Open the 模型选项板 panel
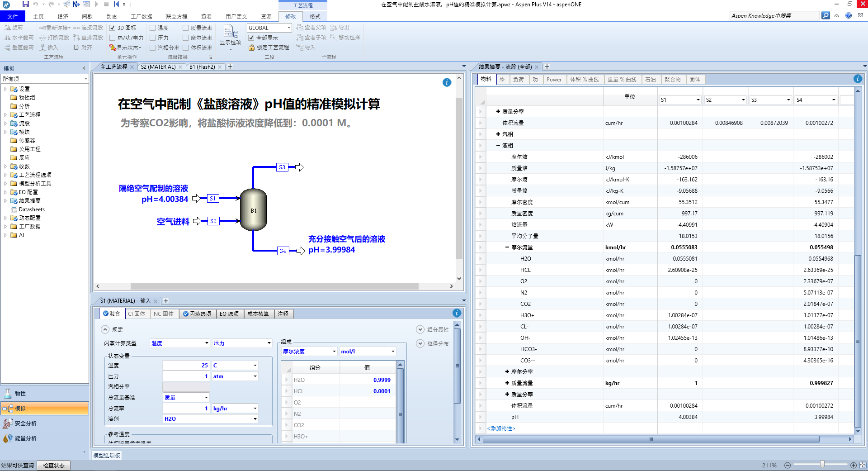The width and height of the screenshot is (868, 471). click(107, 455)
